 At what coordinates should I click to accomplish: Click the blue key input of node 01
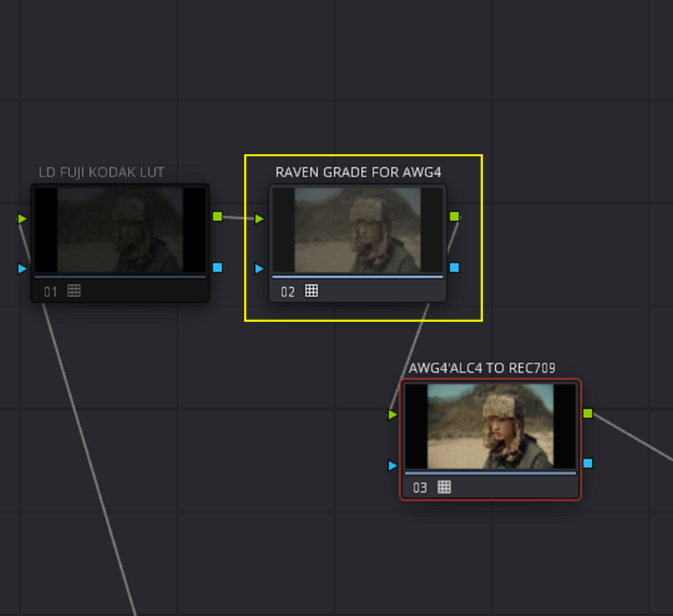click(22, 269)
